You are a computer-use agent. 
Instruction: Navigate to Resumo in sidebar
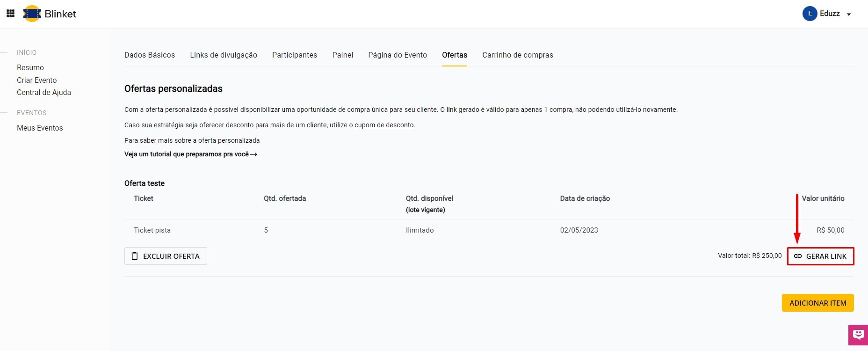click(x=30, y=67)
